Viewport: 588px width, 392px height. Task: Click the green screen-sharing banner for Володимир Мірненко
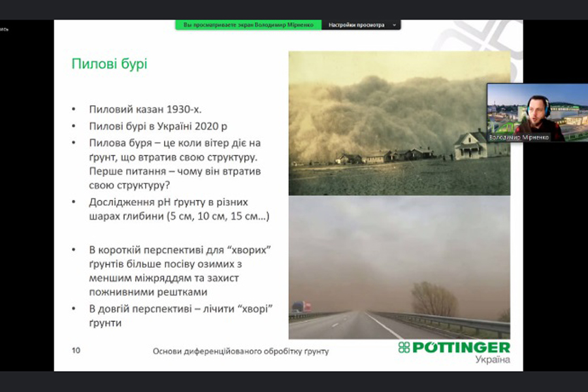tap(248, 25)
